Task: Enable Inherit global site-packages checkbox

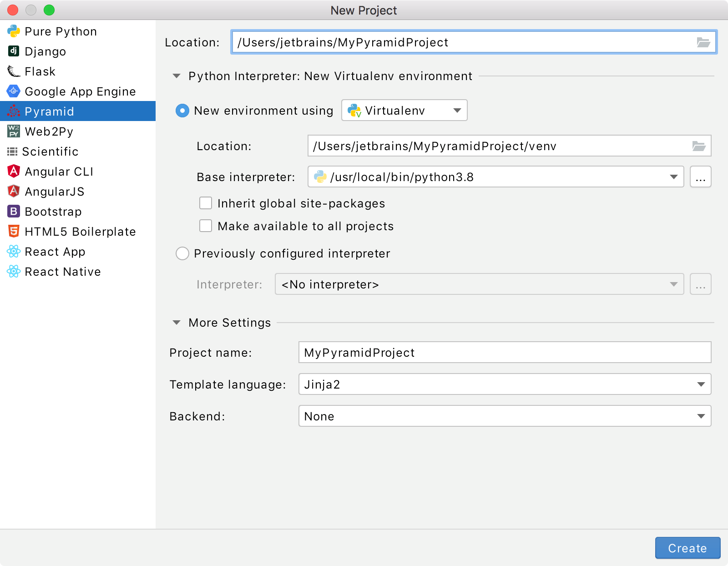Action: pos(206,203)
